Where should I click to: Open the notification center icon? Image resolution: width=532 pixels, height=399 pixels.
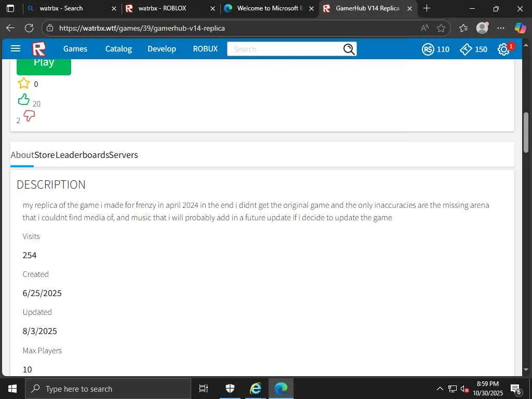point(516,389)
